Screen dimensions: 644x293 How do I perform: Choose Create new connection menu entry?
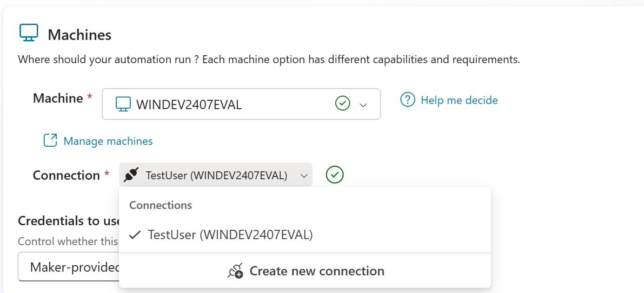317,271
